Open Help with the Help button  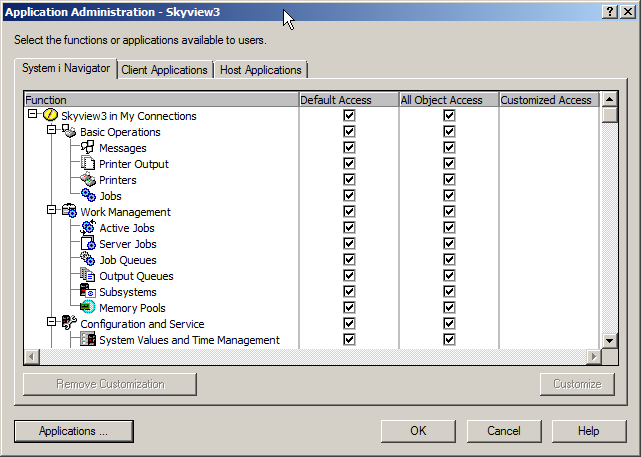coord(589,431)
